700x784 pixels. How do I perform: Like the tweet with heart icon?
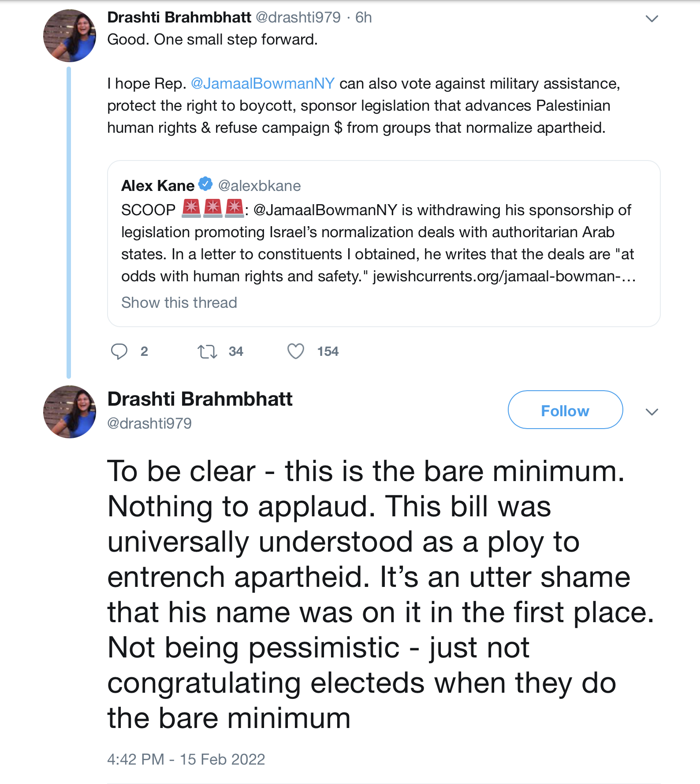(x=296, y=351)
